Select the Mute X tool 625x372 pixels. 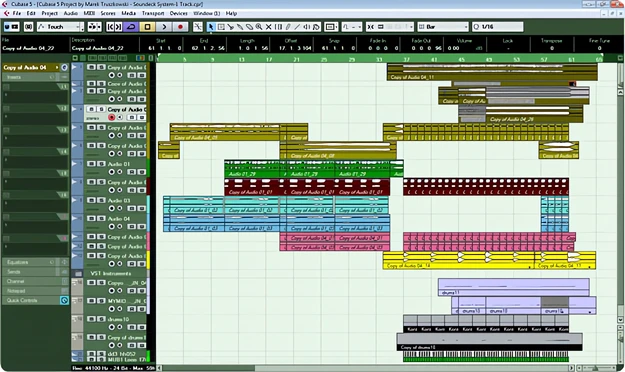pyautogui.click(x=269, y=27)
